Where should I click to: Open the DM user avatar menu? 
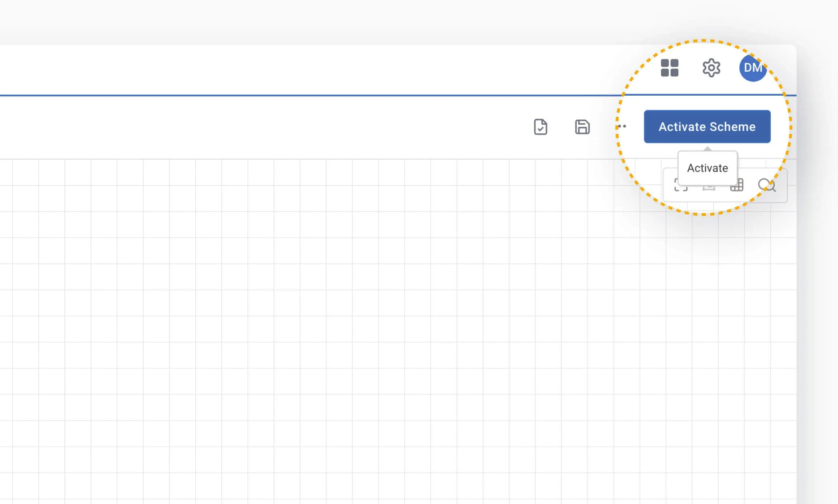point(753,68)
